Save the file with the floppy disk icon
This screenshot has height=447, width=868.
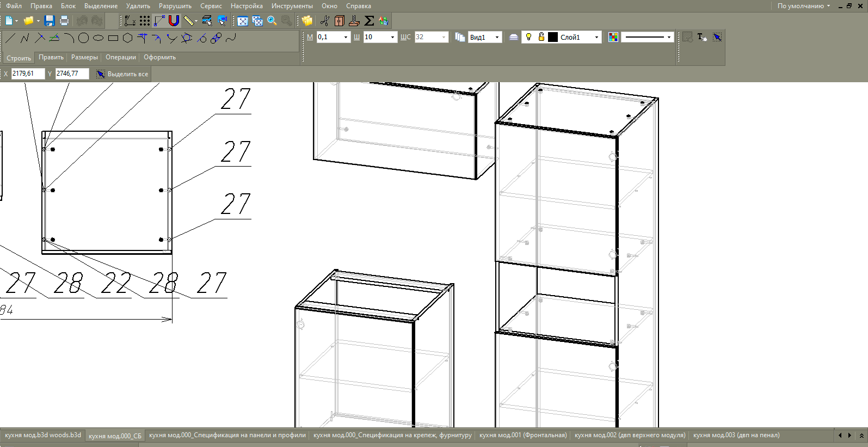click(x=50, y=21)
